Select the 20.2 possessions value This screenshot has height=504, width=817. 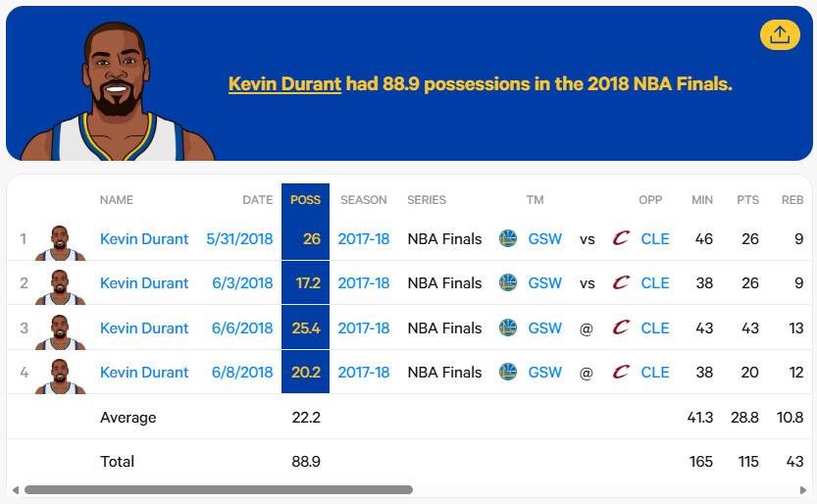pos(306,373)
